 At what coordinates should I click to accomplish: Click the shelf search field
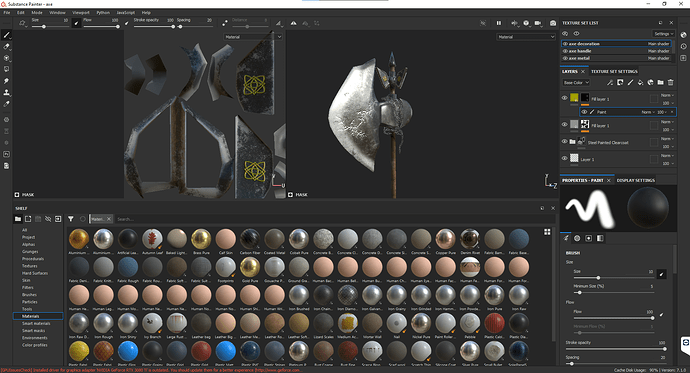[x=334, y=219]
